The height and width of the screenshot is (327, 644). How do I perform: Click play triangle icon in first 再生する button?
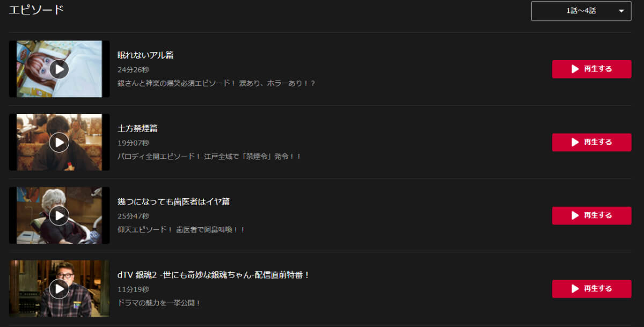575,69
